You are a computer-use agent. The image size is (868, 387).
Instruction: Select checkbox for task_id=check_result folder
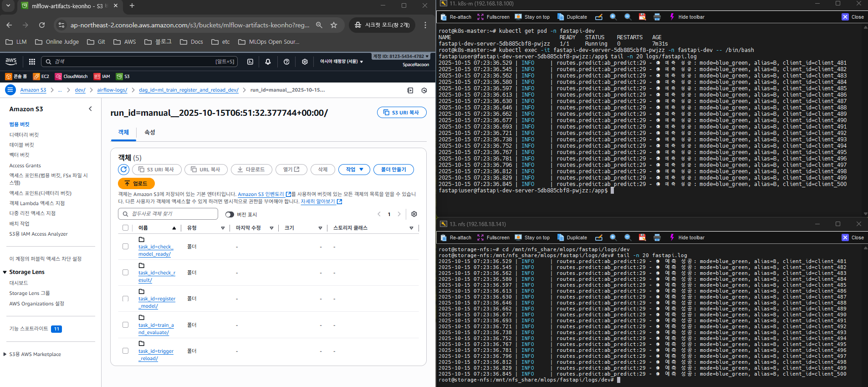click(x=125, y=273)
